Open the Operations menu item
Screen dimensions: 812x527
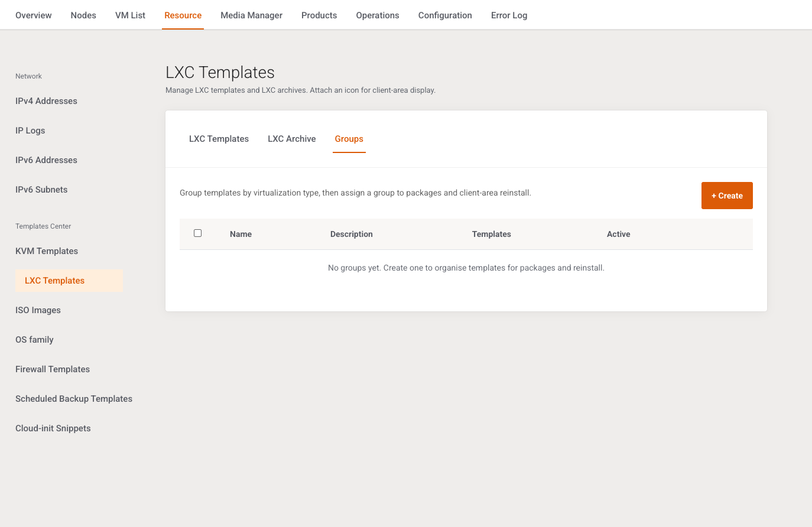tap(378, 15)
